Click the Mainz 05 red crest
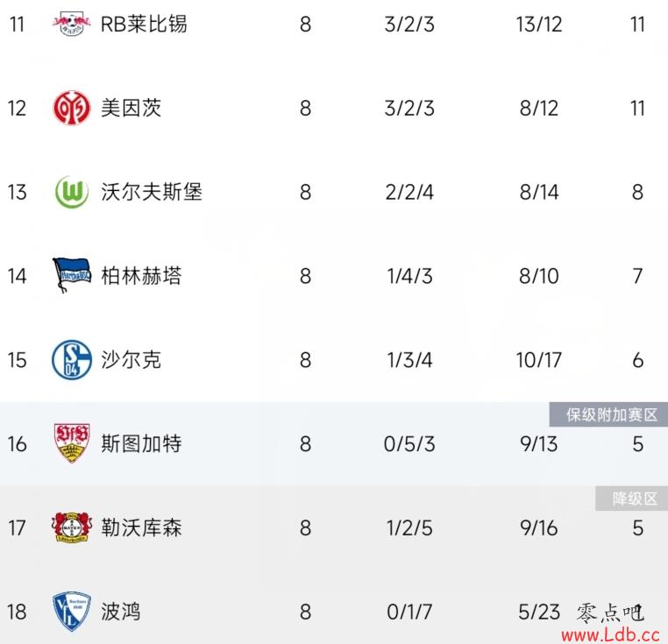 click(x=72, y=108)
